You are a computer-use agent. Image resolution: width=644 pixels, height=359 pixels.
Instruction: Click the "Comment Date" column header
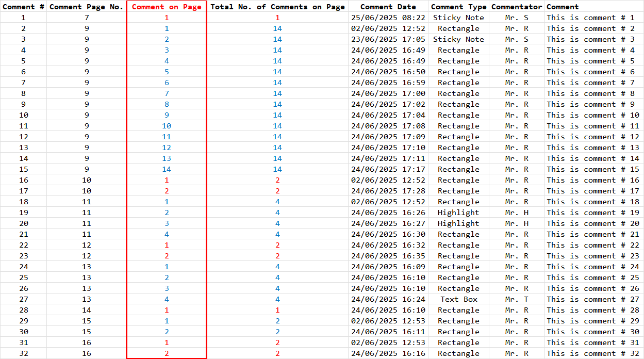click(x=388, y=7)
